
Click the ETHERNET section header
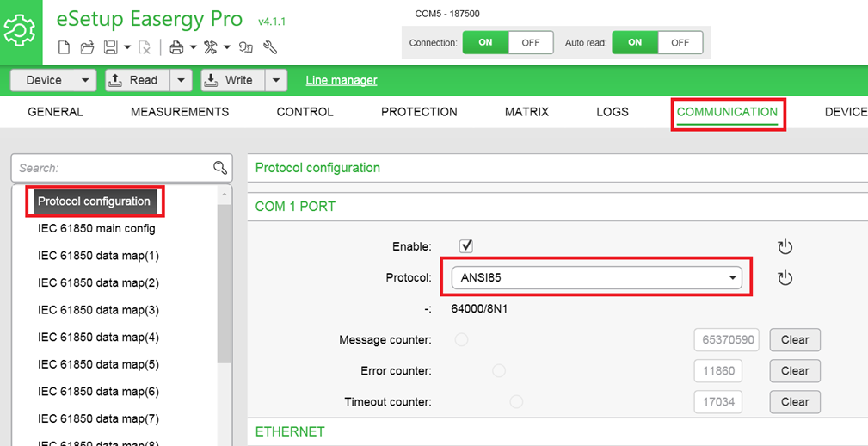290,431
